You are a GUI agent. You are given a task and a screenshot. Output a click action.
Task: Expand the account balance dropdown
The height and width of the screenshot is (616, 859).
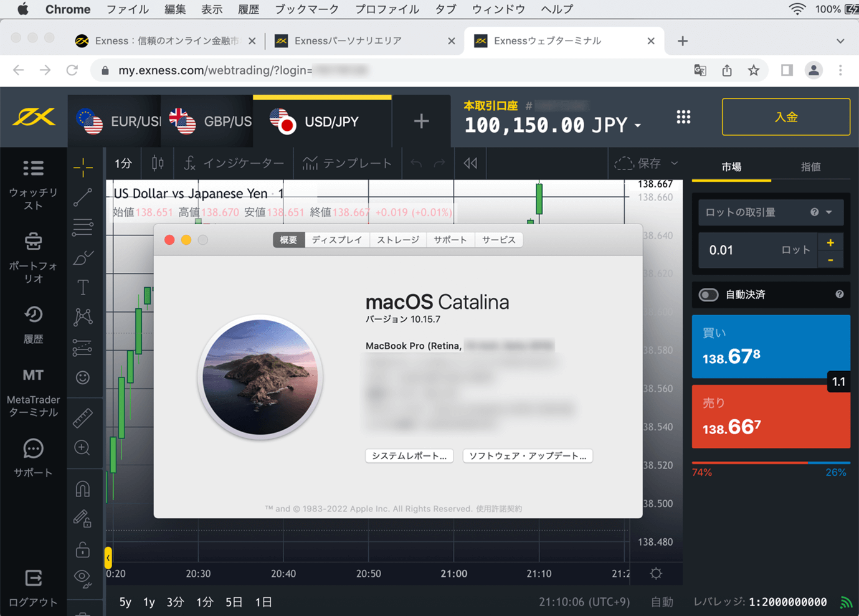(638, 126)
